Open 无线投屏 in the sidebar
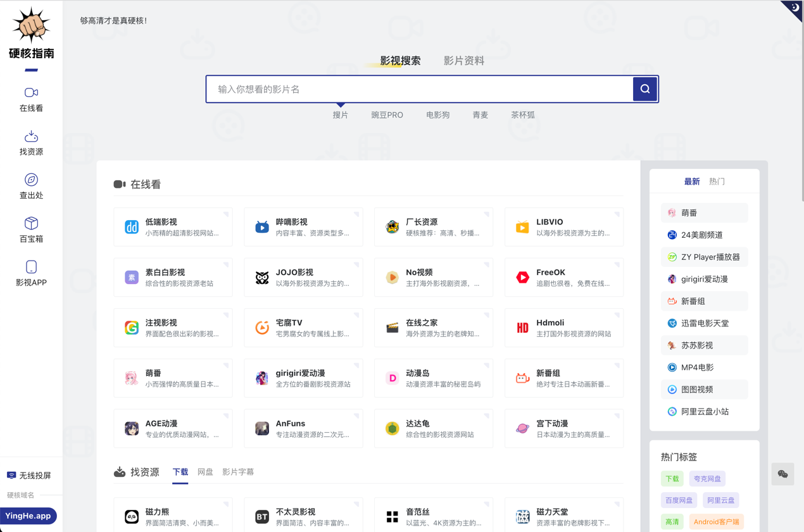The image size is (804, 532). pos(29,476)
